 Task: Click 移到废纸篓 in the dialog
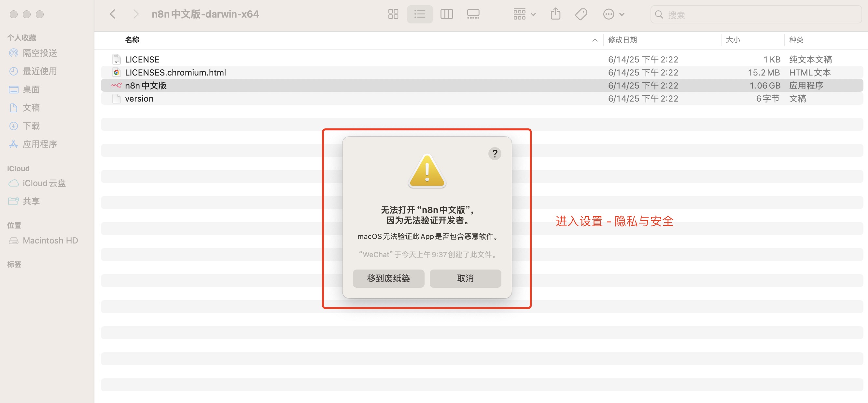click(388, 278)
